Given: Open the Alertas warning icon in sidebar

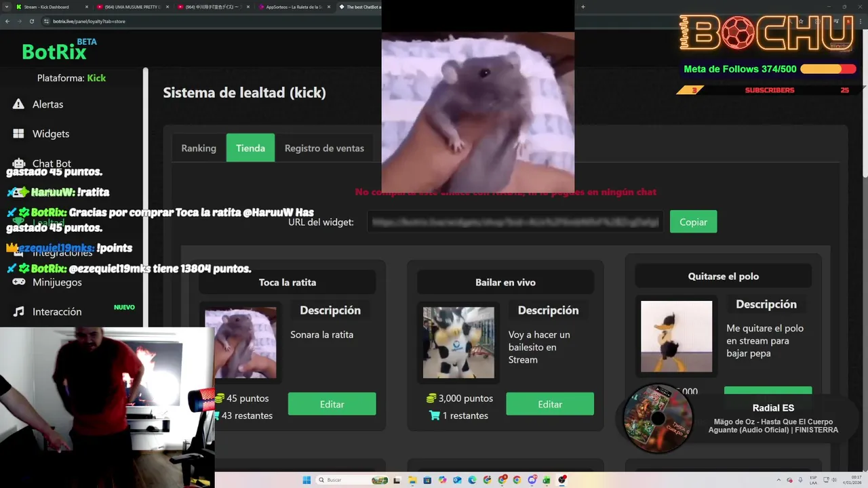Looking at the screenshot, I should pos(18,104).
